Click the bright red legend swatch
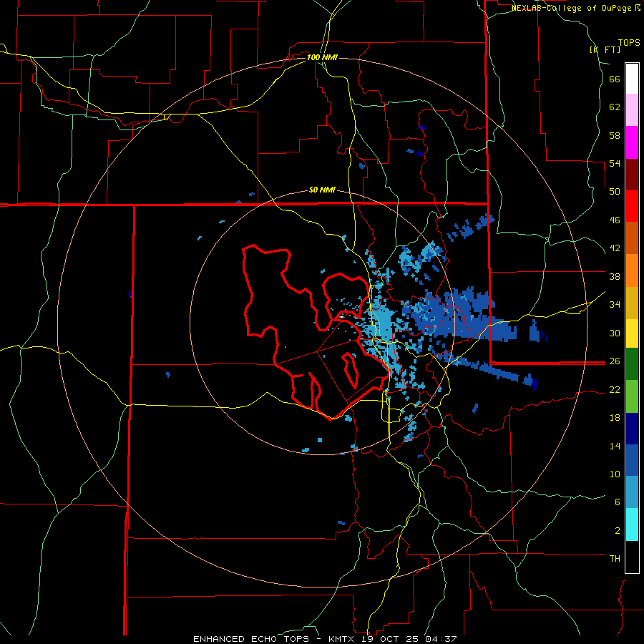Screen dimensions: 644x644 [632, 206]
